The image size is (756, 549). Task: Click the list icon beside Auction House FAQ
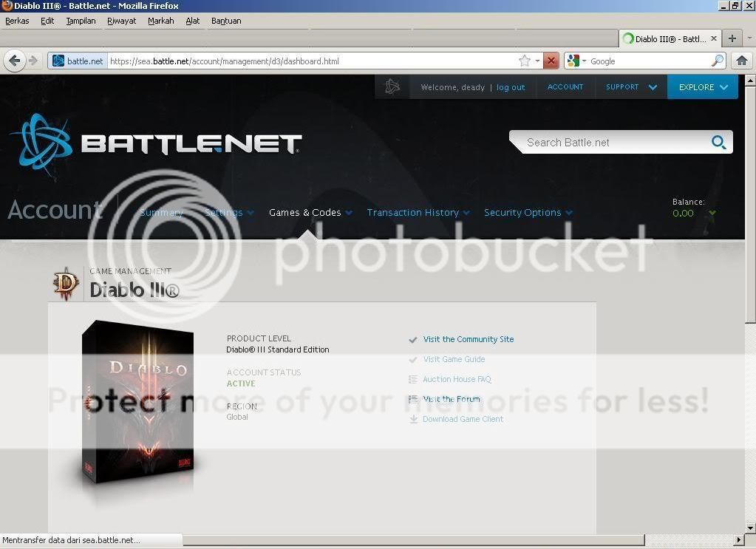(x=412, y=379)
